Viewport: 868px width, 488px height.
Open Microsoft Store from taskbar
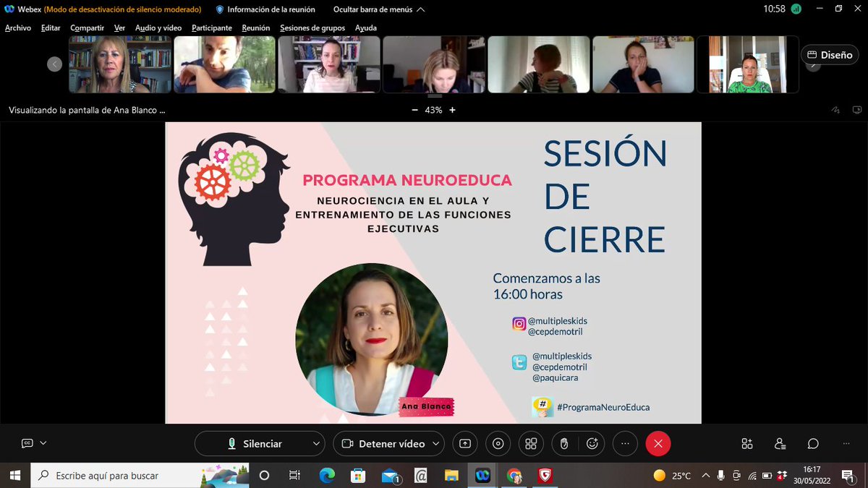coord(358,475)
